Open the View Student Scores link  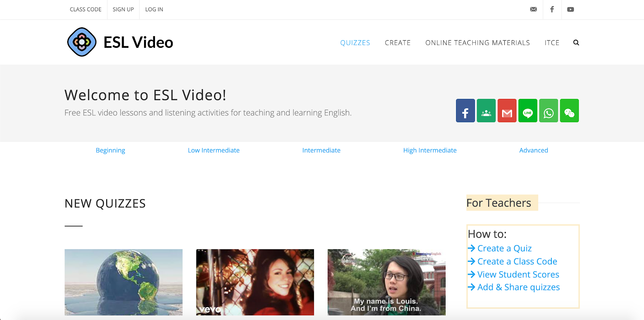(518, 275)
